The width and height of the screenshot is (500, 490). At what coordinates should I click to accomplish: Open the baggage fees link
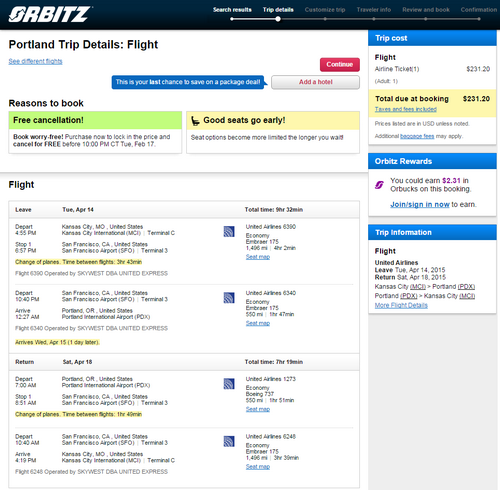point(417,136)
